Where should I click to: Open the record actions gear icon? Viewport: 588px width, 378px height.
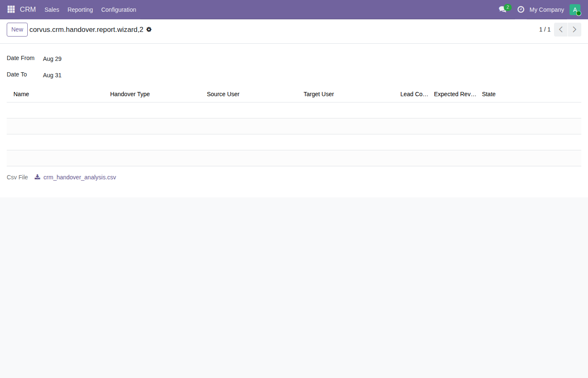point(149,29)
